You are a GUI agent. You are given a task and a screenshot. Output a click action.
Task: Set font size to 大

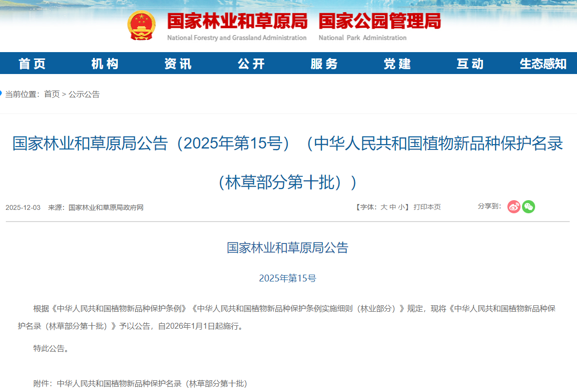[384, 207]
